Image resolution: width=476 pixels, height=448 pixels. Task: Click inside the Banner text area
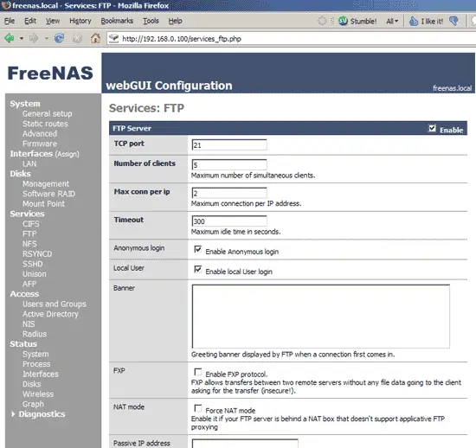click(x=320, y=317)
